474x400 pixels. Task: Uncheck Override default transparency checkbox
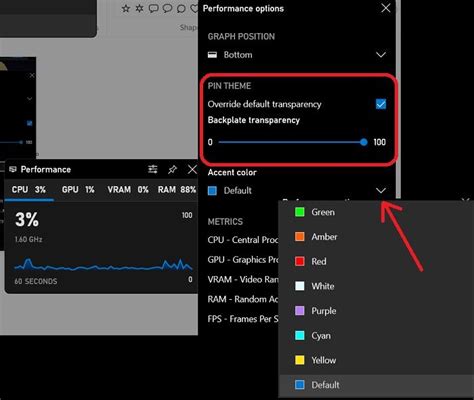[x=381, y=104]
